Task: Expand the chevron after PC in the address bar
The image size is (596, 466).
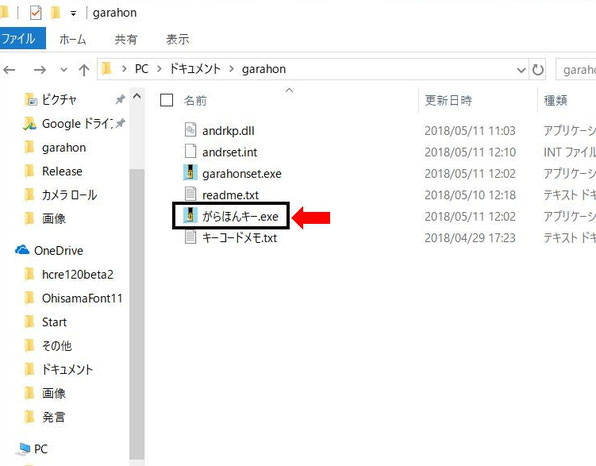Action: click(159, 69)
